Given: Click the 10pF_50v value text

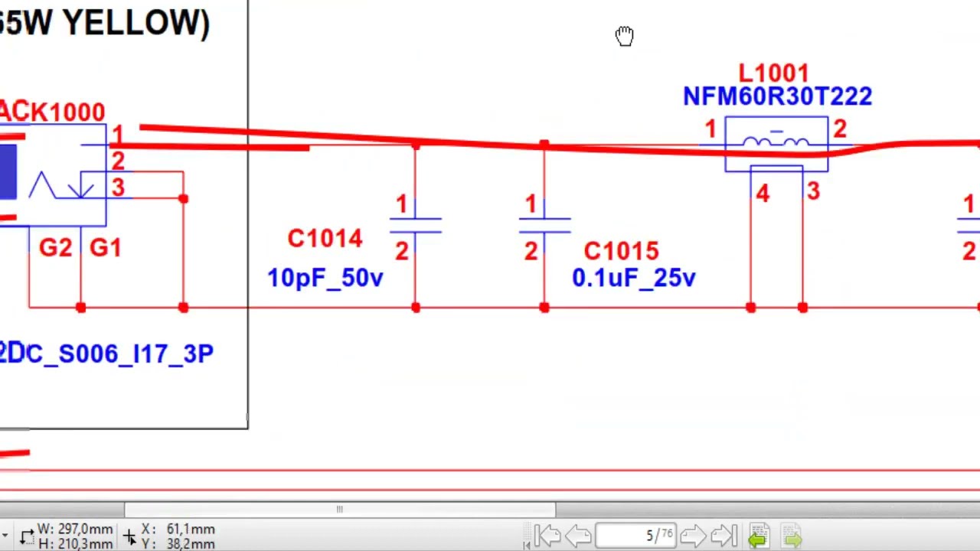Looking at the screenshot, I should click(x=325, y=278).
